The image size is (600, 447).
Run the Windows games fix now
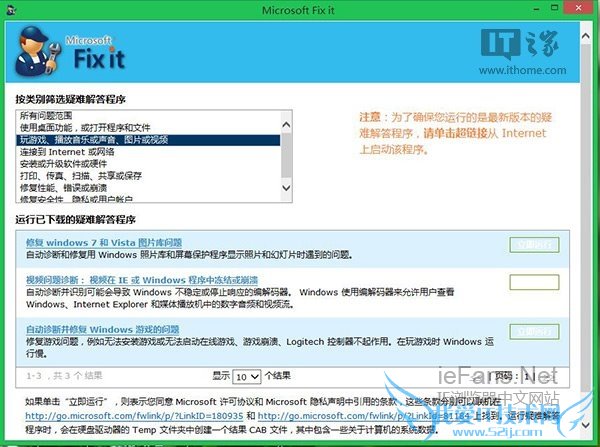[x=534, y=331]
